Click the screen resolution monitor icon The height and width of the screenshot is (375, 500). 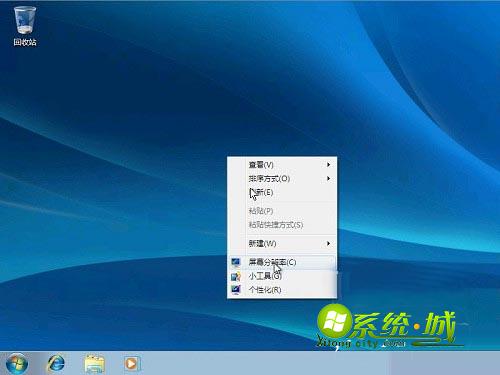pyautogui.click(x=236, y=262)
